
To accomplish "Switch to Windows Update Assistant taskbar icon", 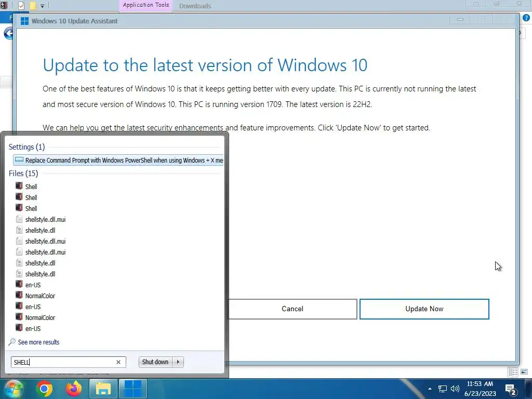I will pos(132,389).
